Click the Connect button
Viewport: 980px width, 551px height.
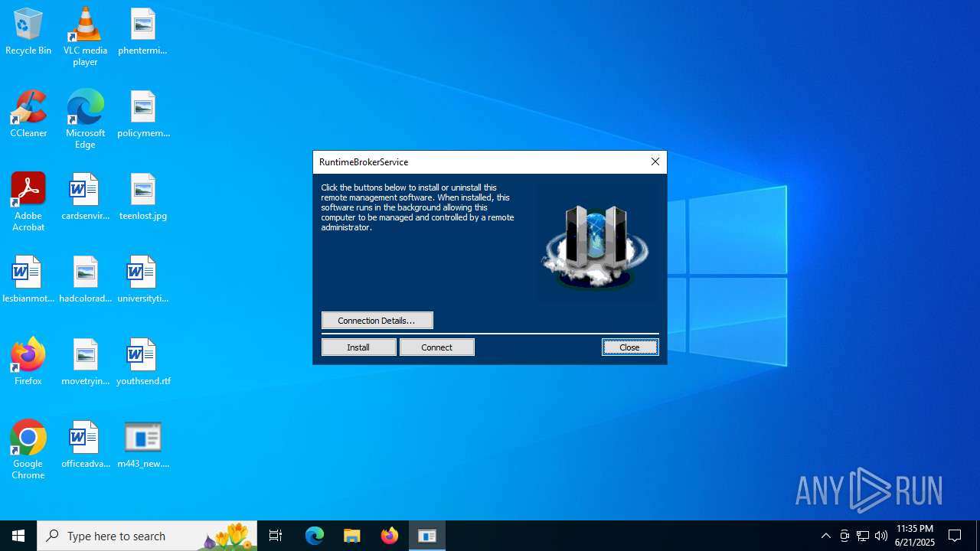(x=436, y=347)
